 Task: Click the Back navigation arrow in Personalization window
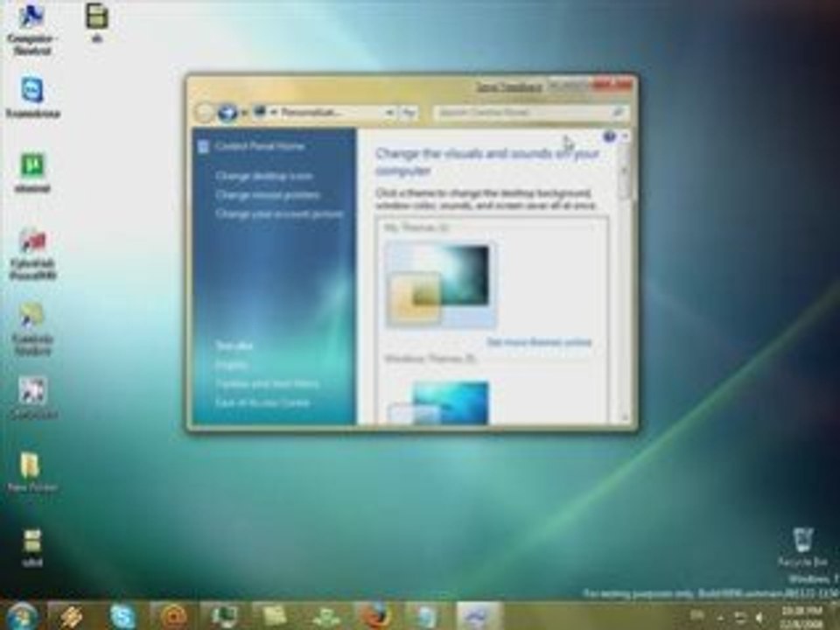point(204,113)
